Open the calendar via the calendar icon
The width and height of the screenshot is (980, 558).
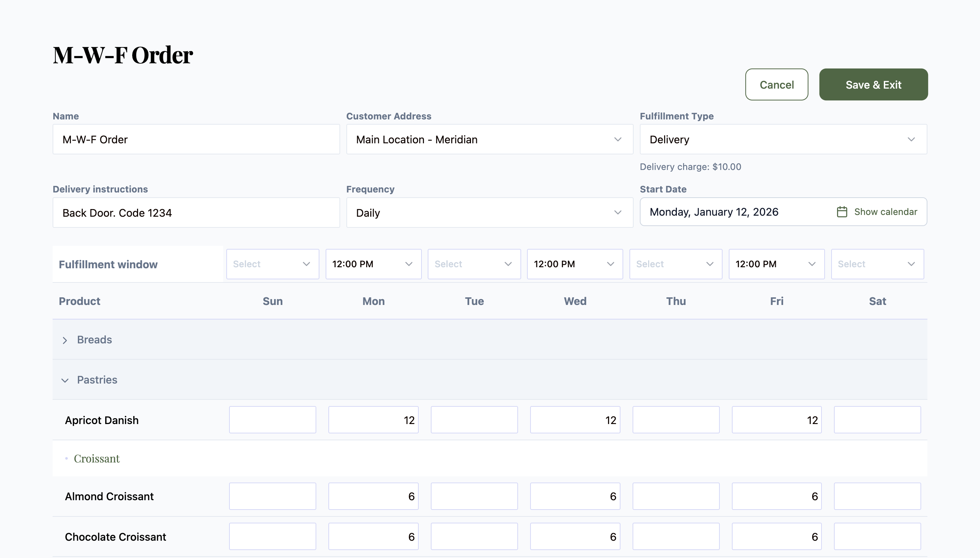click(842, 211)
